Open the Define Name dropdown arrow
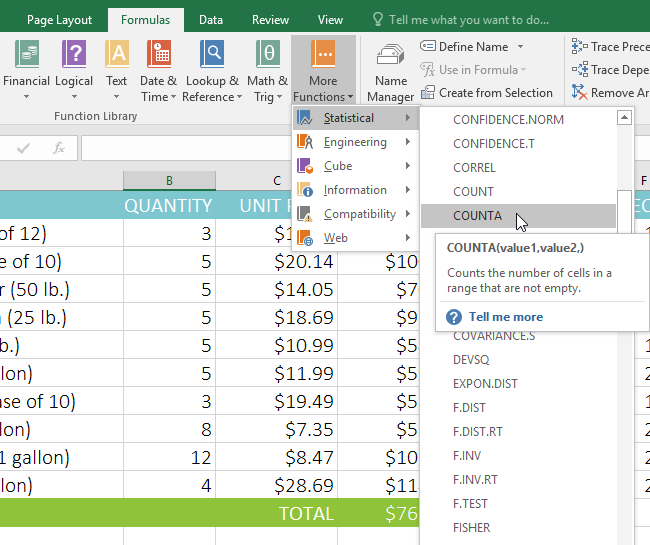This screenshot has width=650, height=545. pos(520,47)
